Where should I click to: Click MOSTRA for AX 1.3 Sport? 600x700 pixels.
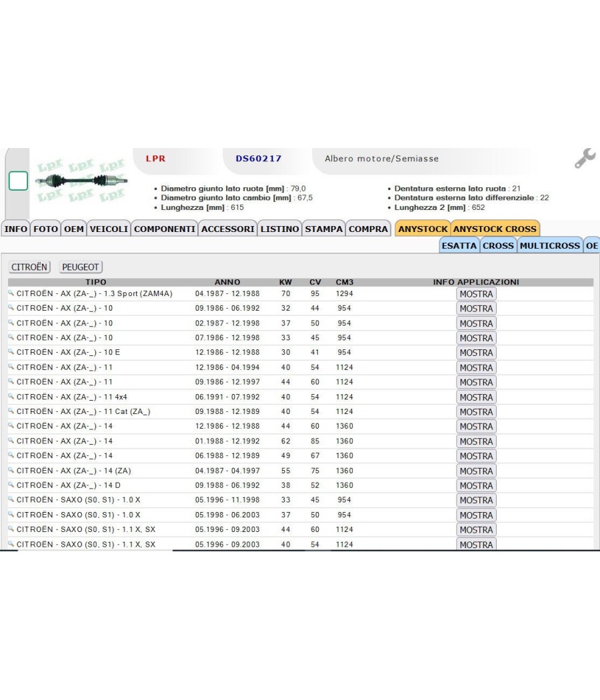[477, 294]
